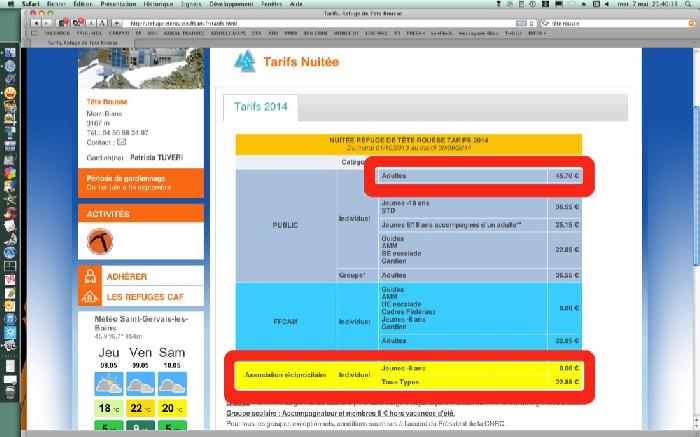Screen dimensions: 700x437
Task: Open the search engine dropdown in search field
Action: pyautogui.click(x=545, y=23)
